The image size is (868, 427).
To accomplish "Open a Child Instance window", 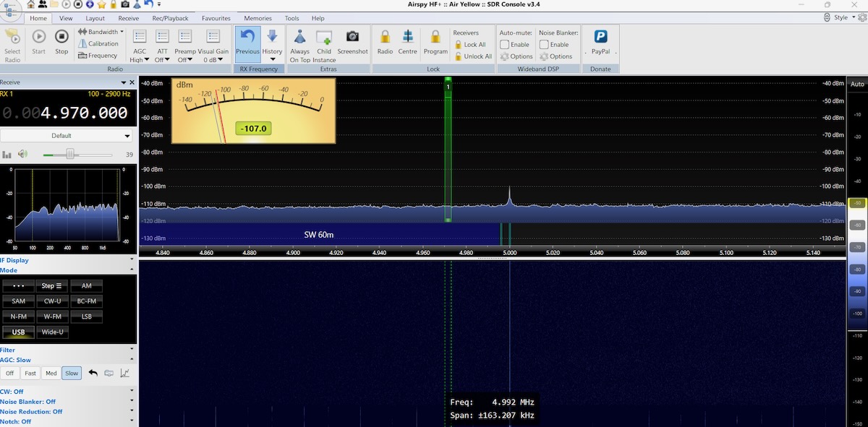I will (324, 37).
